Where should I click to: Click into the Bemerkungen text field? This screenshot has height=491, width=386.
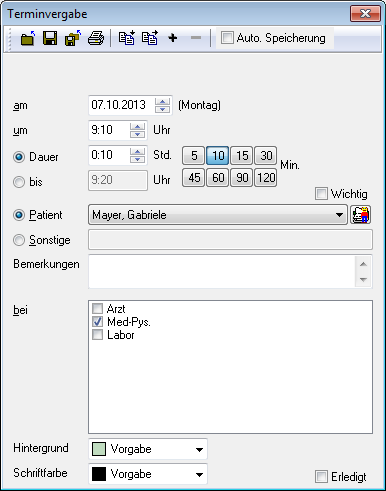pyautogui.click(x=222, y=272)
